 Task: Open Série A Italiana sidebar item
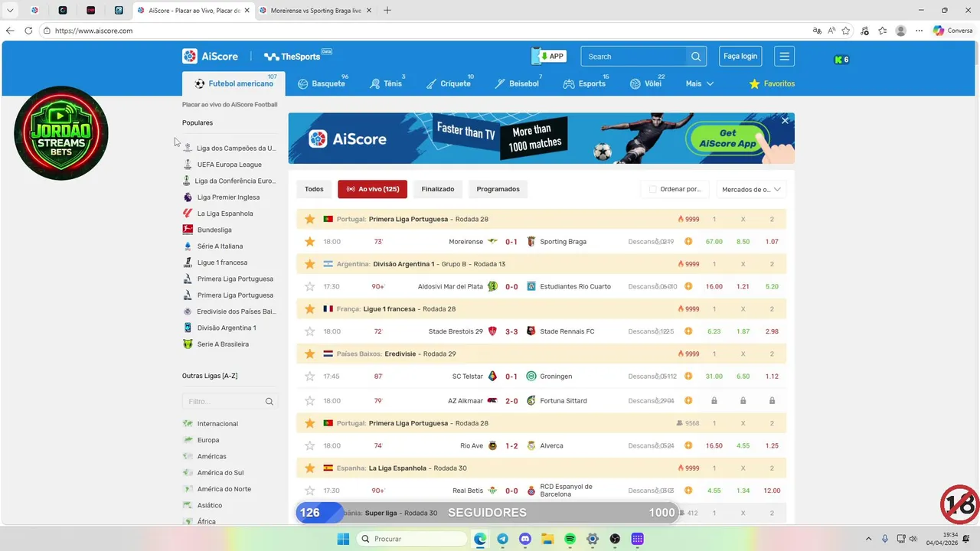[x=213, y=246]
